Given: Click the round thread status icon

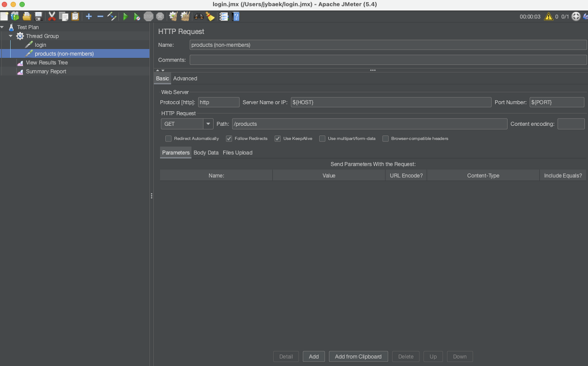Looking at the screenshot, I should click(x=576, y=17).
